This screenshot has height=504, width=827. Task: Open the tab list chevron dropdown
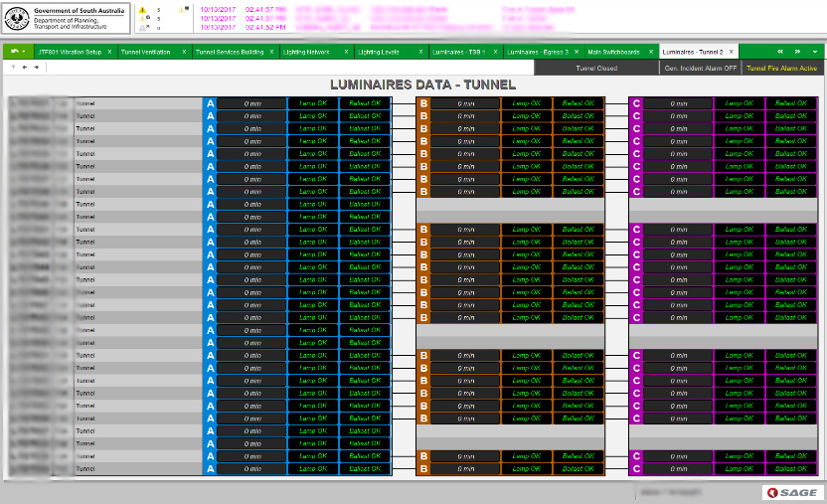[x=815, y=52]
